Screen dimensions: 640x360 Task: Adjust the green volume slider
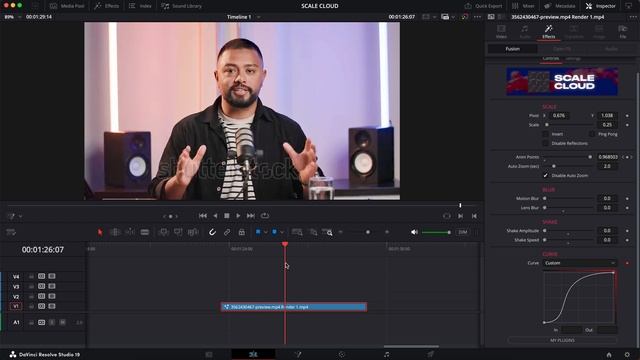click(x=436, y=233)
